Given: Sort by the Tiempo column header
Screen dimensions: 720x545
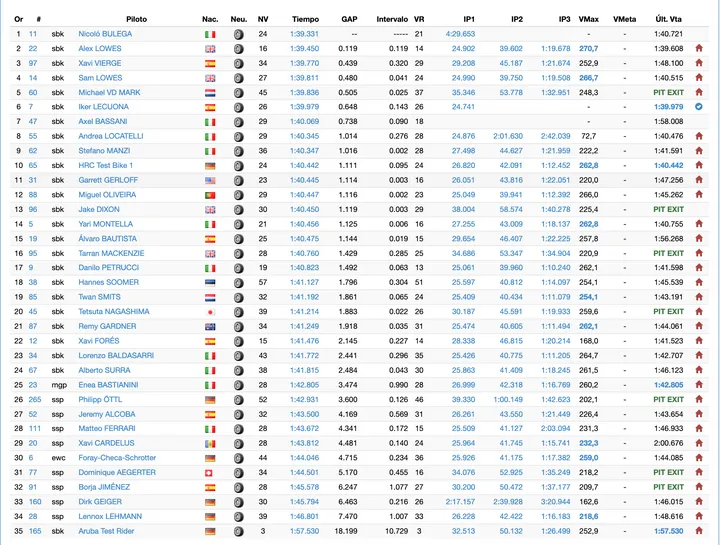Looking at the screenshot, I should tap(306, 19).
